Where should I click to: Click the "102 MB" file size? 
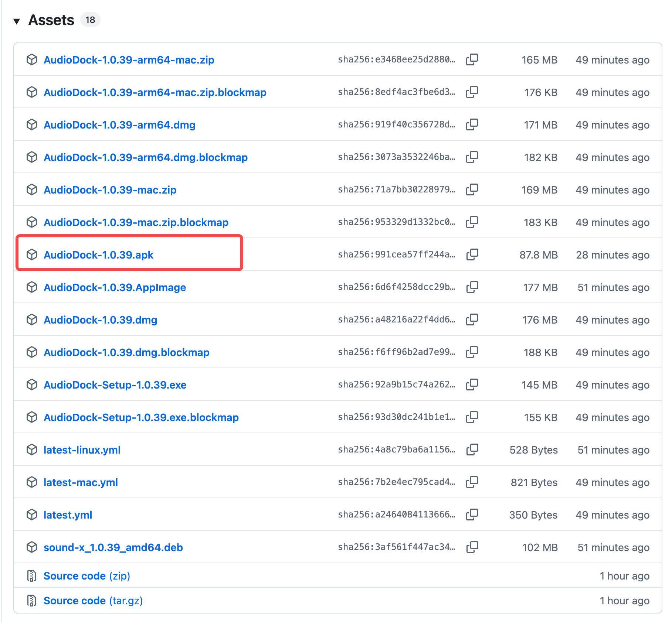coord(540,547)
